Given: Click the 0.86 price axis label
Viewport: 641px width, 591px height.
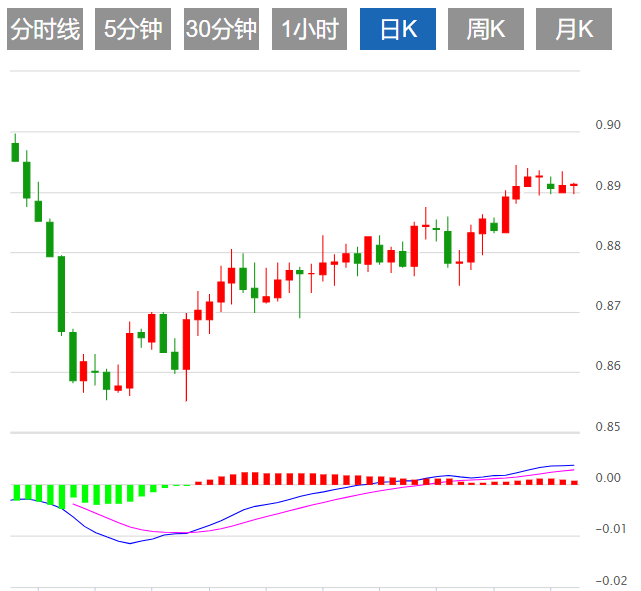Looking at the screenshot, I should click(x=608, y=366).
